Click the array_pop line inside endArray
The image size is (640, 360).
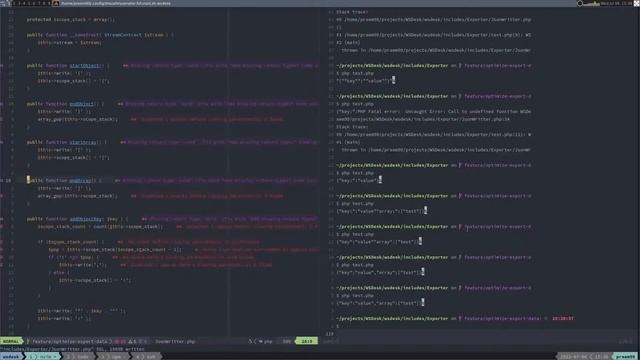tap(78, 196)
